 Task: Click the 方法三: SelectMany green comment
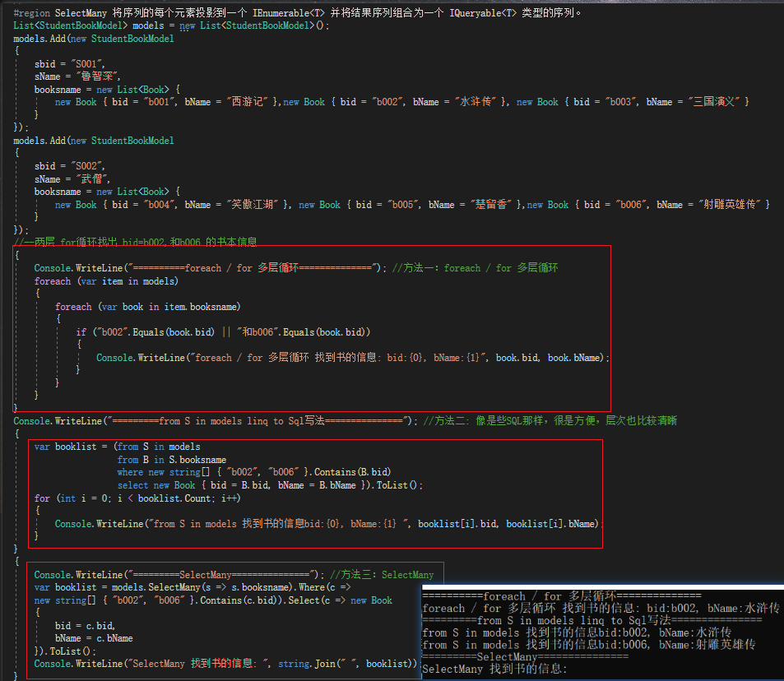pos(382,575)
